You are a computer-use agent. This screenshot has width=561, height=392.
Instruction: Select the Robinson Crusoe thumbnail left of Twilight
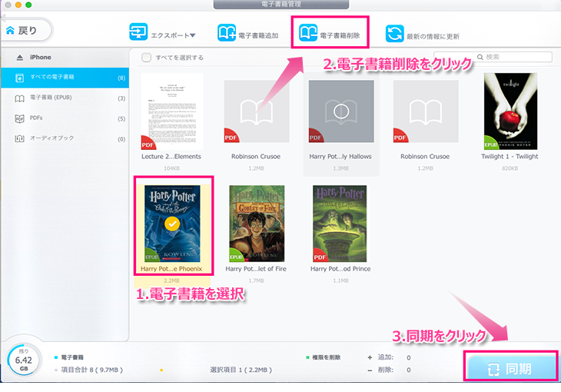(426, 111)
